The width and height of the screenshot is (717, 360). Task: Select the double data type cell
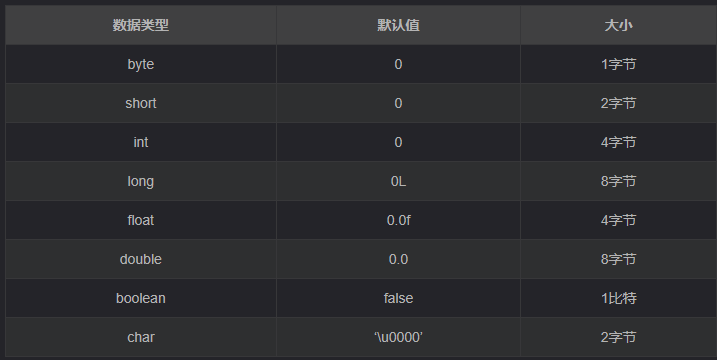click(141, 259)
